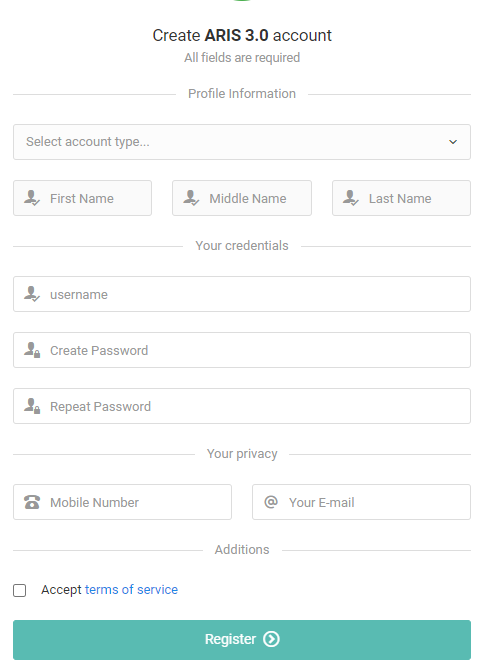Select the Your E-mail input box
490x665 pixels.
coord(361,502)
